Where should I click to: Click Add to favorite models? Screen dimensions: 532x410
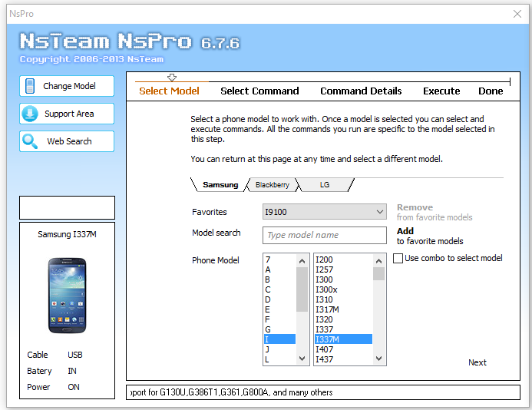tap(430, 236)
